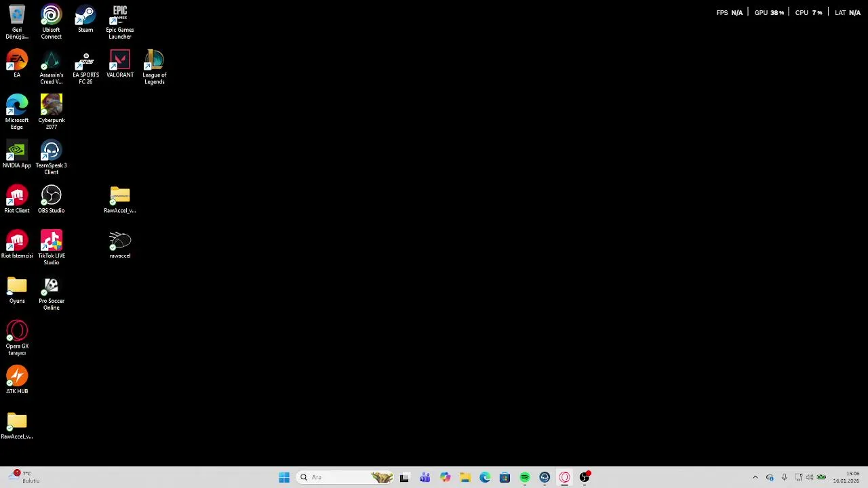The width and height of the screenshot is (868, 488).
Task: Open the volume speaker tray icon
Action: click(x=810, y=478)
